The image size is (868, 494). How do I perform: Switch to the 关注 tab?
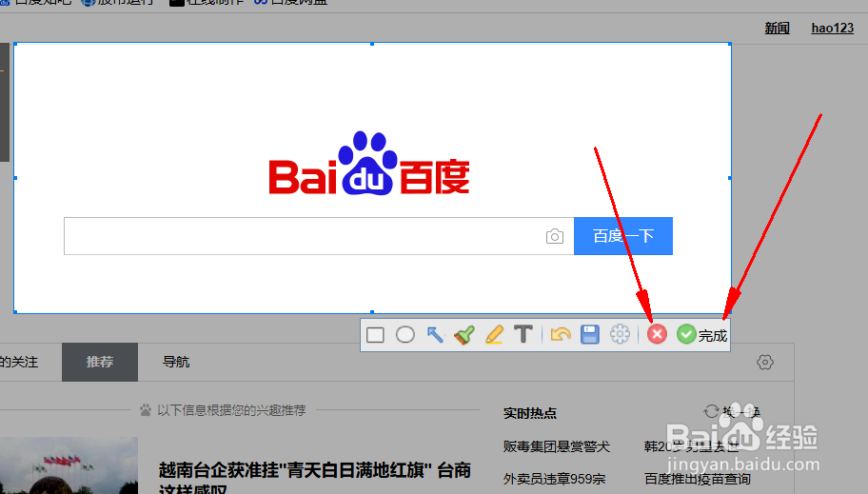tap(19, 363)
